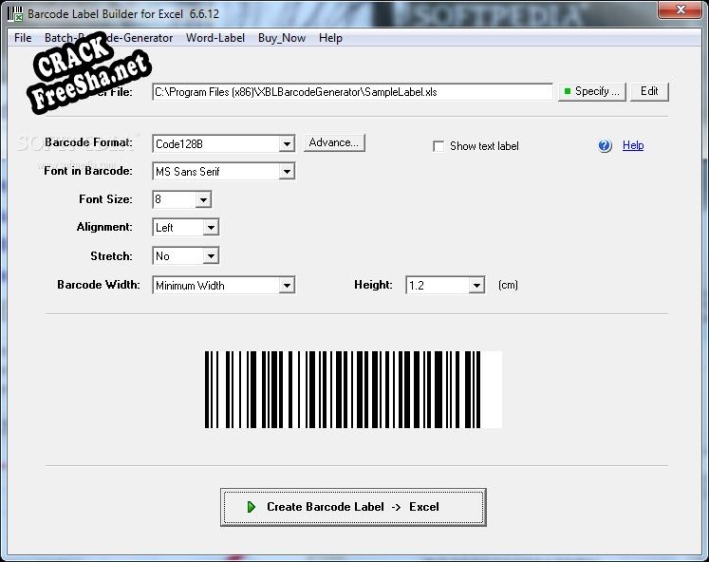The image size is (709, 562).
Task: Expand the Height value dropdown
Action: click(x=476, y=286)
